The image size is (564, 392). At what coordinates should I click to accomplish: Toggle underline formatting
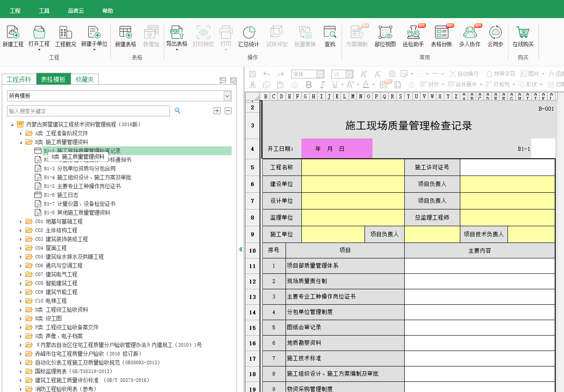[335, 85]
